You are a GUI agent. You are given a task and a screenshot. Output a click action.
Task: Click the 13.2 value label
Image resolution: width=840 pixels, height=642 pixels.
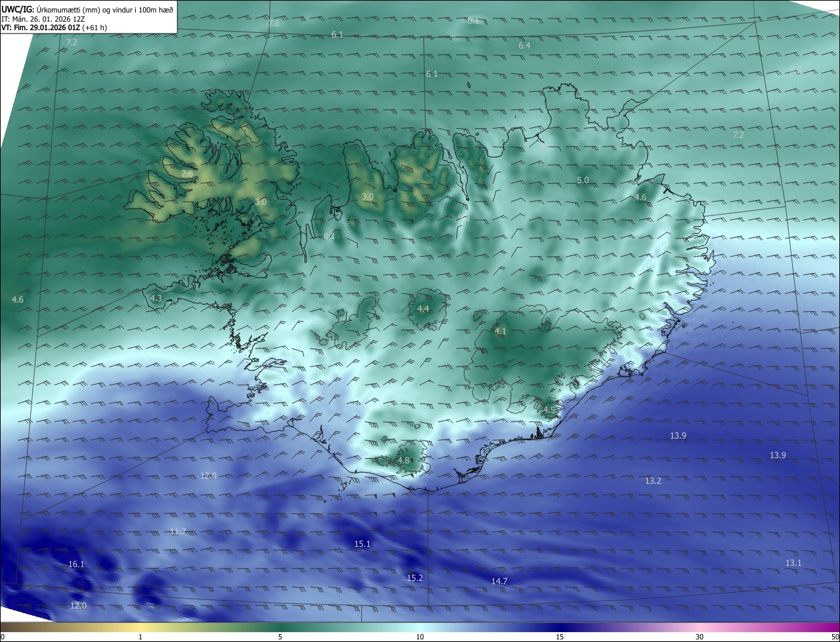[x=653, y=481]
